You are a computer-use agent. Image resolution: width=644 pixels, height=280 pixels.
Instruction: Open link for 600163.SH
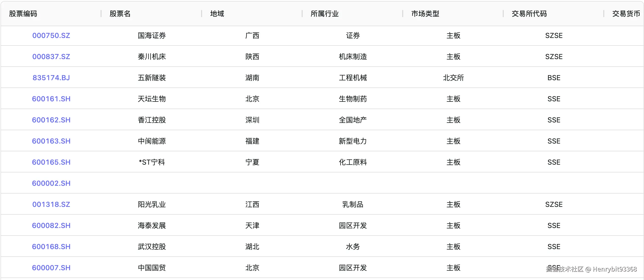click(x=51, y=141)
